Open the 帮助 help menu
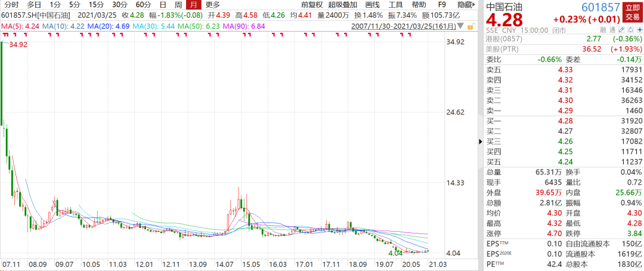The width and height of the screenshot is (644, 271). pos(419,5)
